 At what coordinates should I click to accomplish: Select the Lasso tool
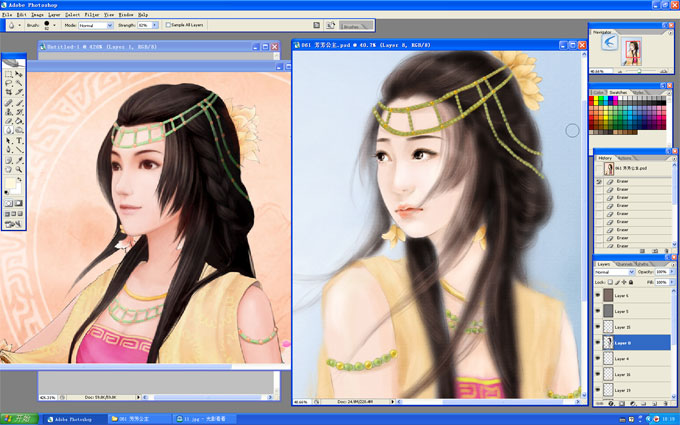[8, 82]
